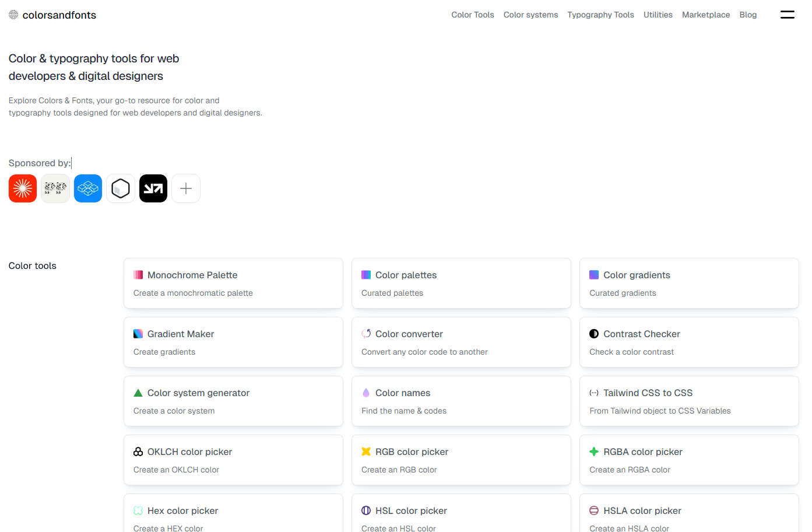The width and height of the screenshot is (812, 532).
Task: Open Monochrome Palette tool title
Action: coord(192,275)
